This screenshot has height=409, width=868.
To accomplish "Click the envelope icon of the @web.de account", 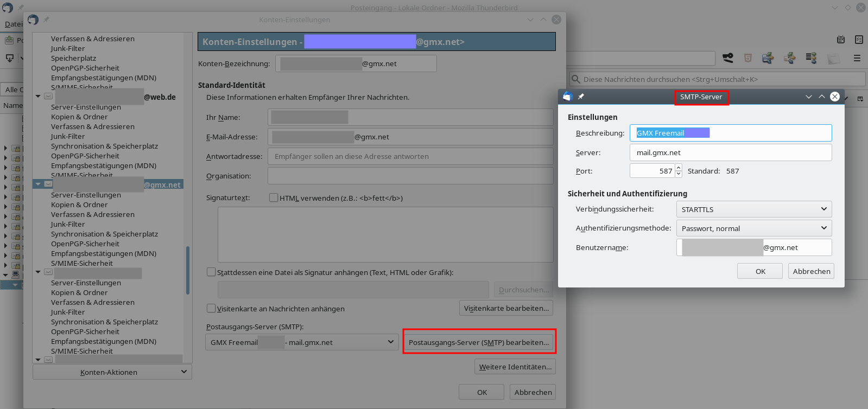I will (x=48, y=97).
